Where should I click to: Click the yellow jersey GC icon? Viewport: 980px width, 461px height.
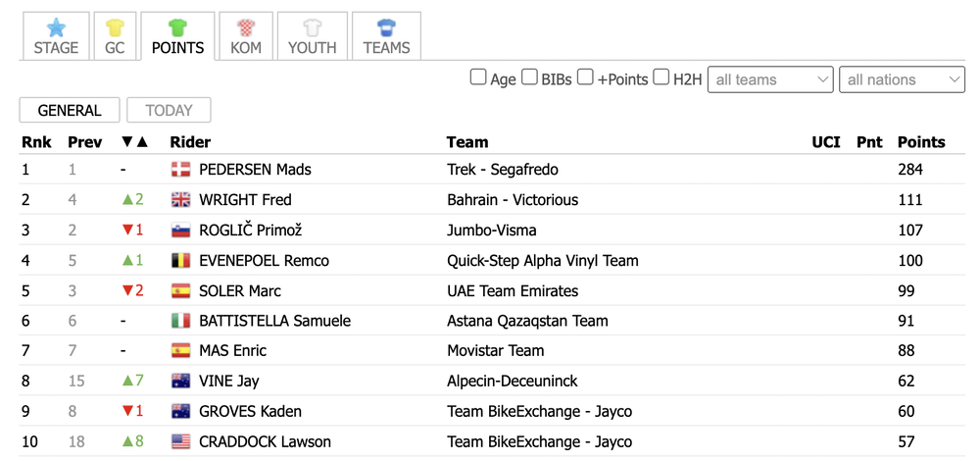(115, 27)
